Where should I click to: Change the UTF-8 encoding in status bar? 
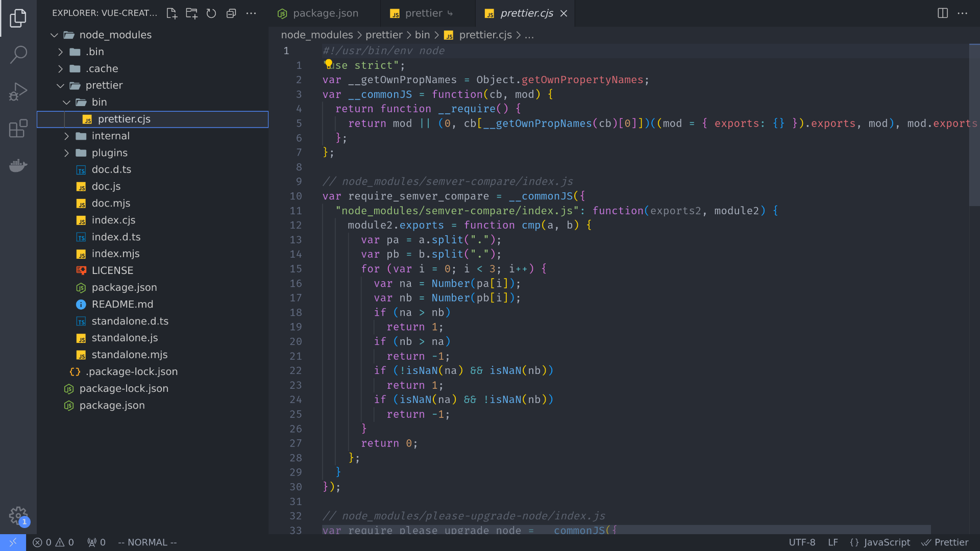pyautogui.click(x=802, y=542)
